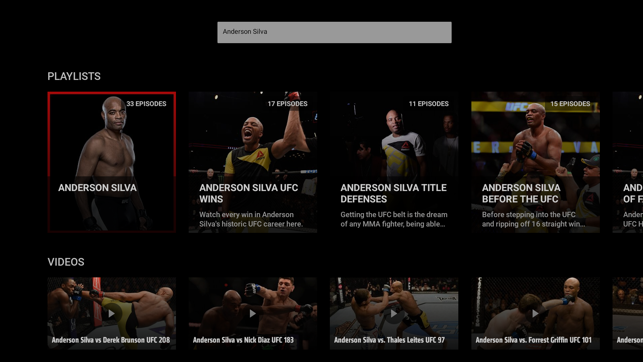Click the 15 Episodes badge
Image resolution: width=643 pixels, height=362 pixels.
[x=570, y=104]
